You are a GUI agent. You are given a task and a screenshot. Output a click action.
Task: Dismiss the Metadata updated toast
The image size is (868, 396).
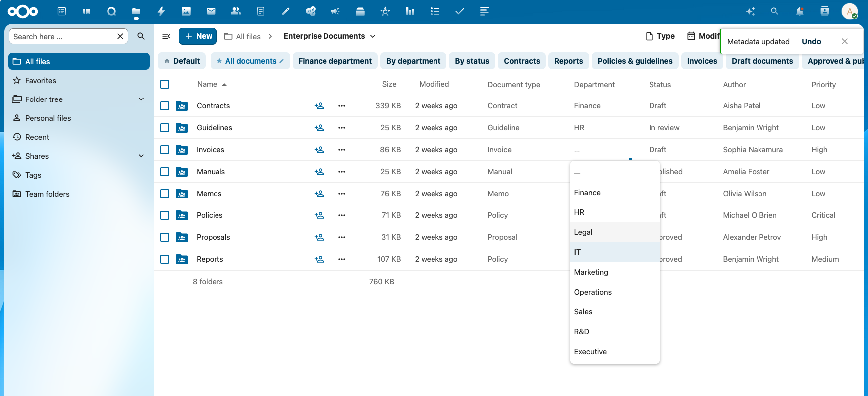pos(845,42)
